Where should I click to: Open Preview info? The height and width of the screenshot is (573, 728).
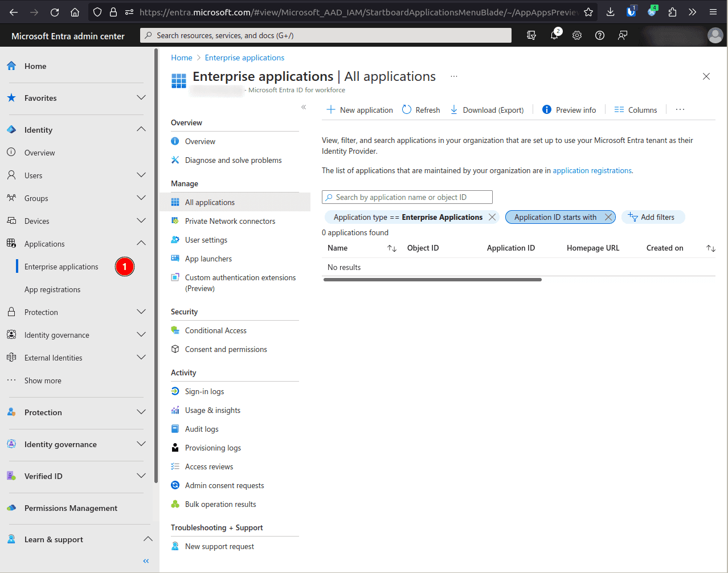click(569, 110)
